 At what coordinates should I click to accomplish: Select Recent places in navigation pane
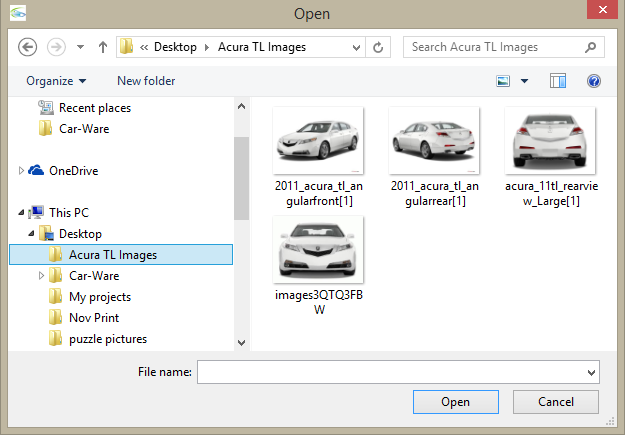click(x=95, y=108)
